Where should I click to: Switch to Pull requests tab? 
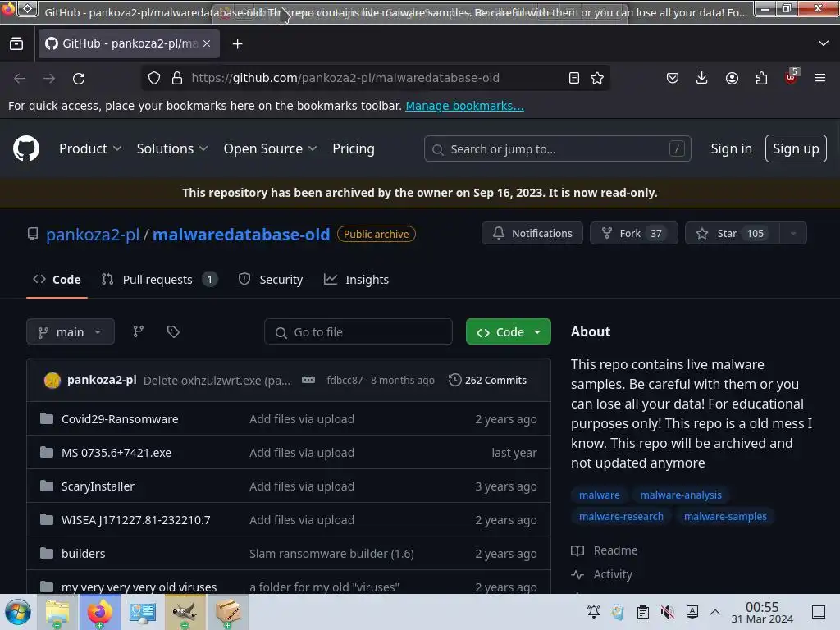[x=159, y=279]
